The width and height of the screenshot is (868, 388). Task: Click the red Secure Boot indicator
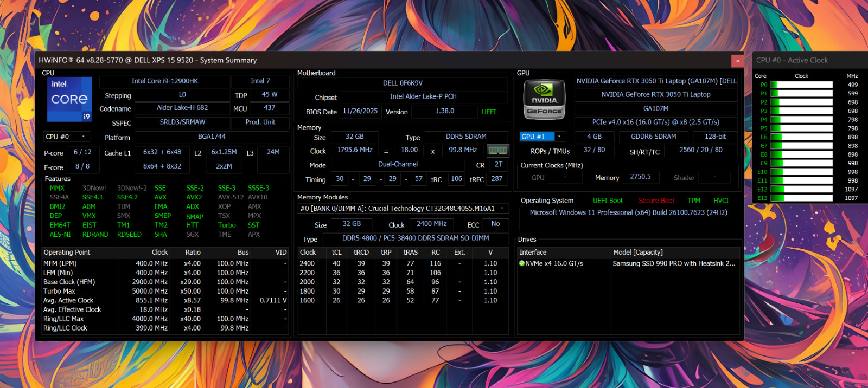coord(656,201)
